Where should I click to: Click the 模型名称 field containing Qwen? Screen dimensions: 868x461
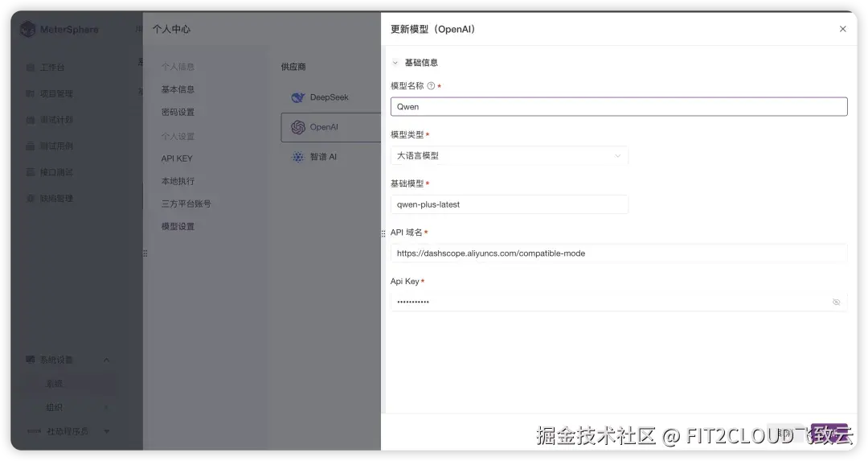618,106
